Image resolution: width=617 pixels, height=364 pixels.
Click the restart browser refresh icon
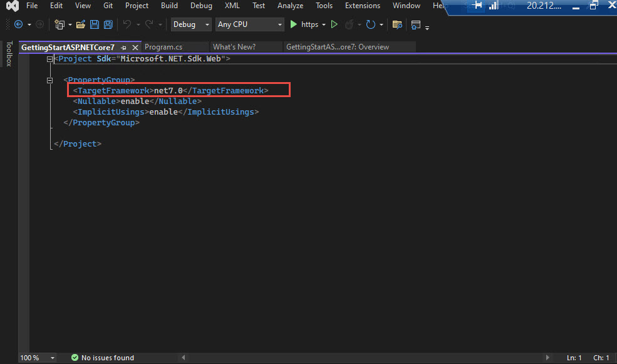tap(371, 24)
